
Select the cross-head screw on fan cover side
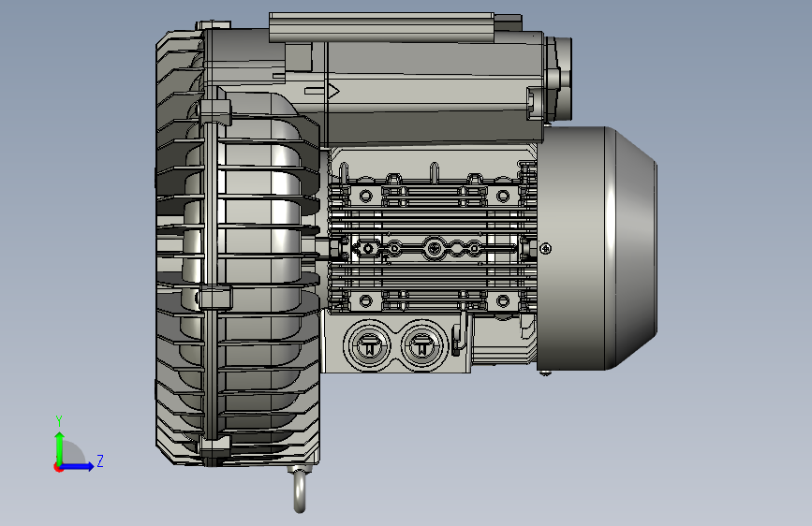point(545,249)
